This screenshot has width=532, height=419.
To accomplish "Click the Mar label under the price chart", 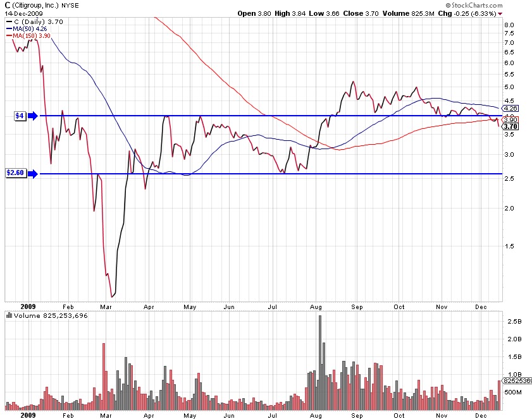I will point(106,307).
